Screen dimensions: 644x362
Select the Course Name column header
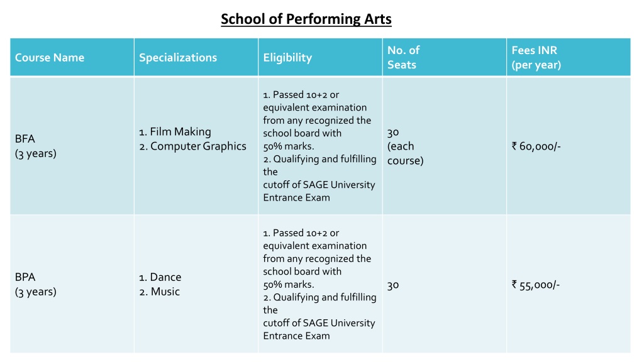coord(50,57)
